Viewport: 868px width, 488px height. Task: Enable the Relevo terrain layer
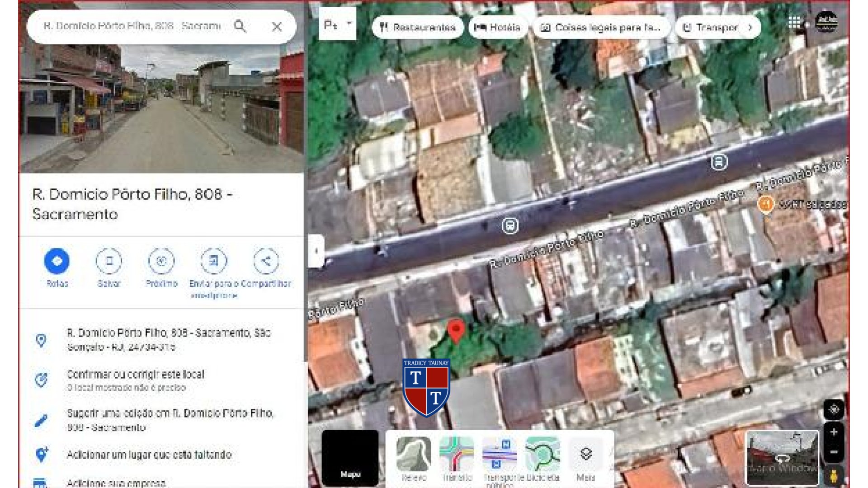tap(414, 459)
